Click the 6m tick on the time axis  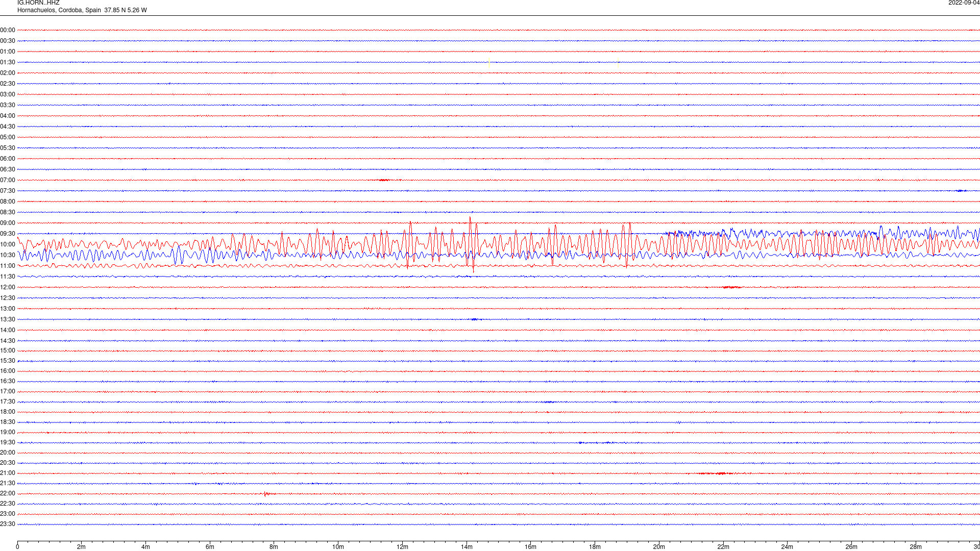pos(210,547)
